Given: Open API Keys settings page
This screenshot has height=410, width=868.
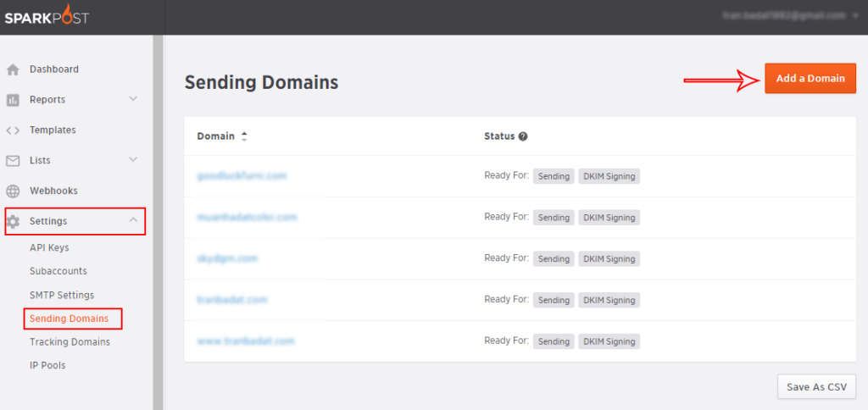Looking at the screenshot, I should click(49, 247).
